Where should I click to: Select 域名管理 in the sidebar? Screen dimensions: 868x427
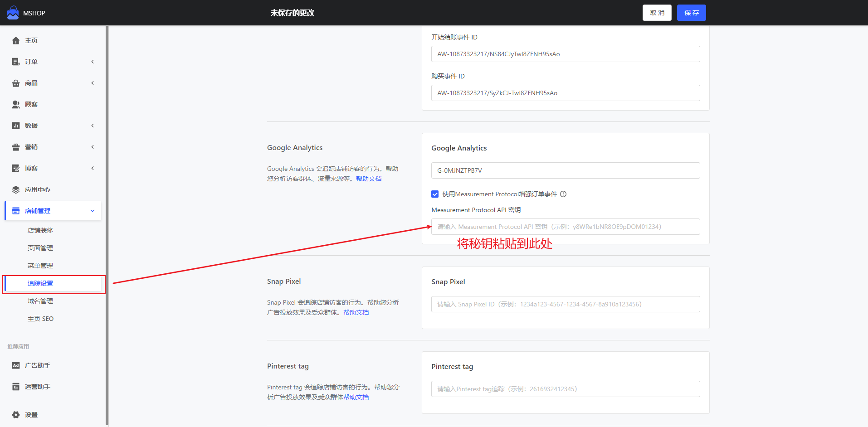(40, 301)
